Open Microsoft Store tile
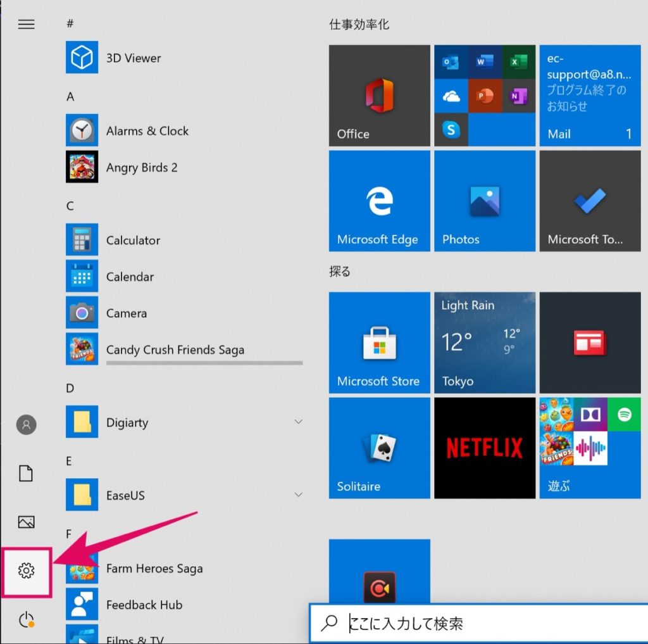 tap(380, 343)
